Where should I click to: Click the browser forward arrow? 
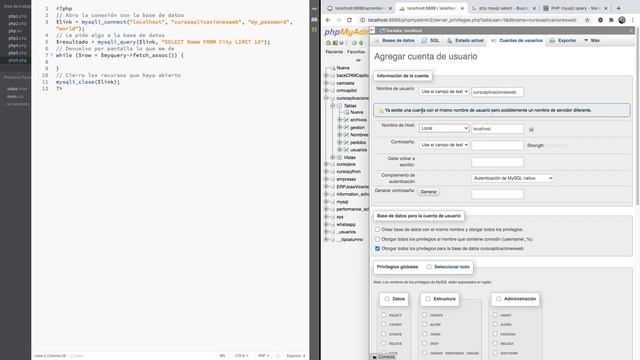click(338, 20)
